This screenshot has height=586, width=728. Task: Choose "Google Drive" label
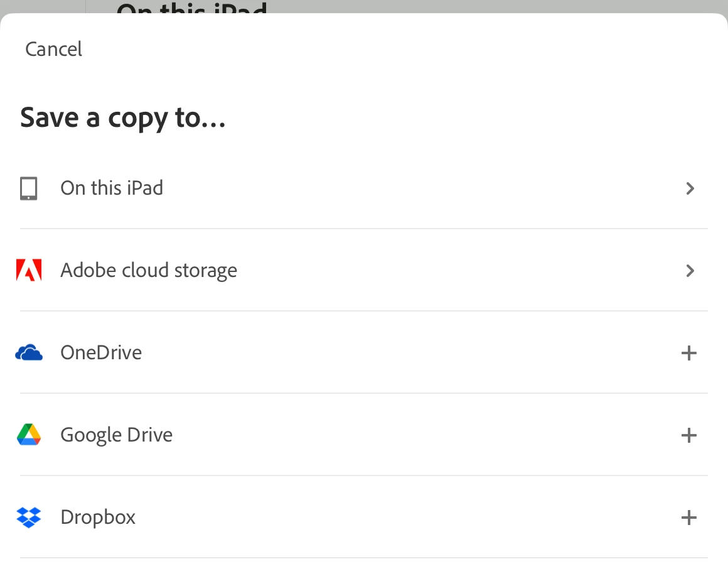[x=117, y=435]
